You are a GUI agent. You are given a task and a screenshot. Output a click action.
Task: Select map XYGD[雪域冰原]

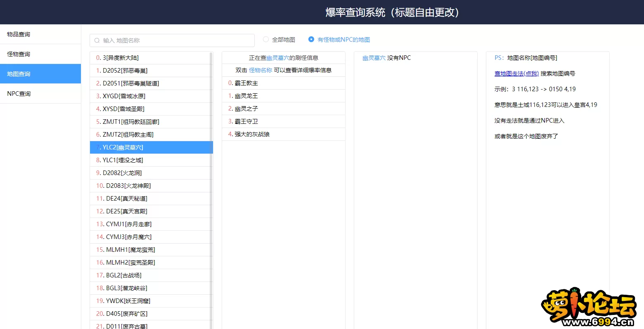[150, 96]
